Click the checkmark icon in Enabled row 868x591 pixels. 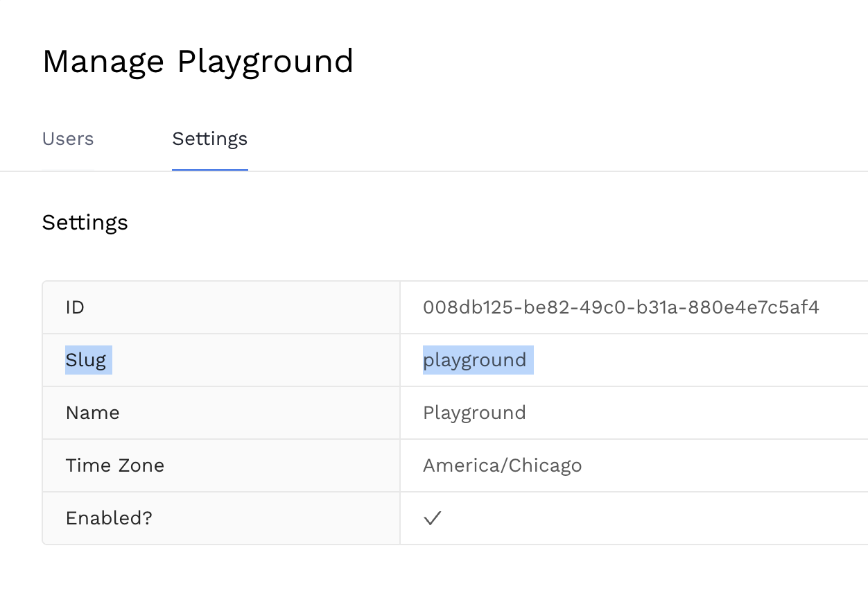click(x=433, y=518)
